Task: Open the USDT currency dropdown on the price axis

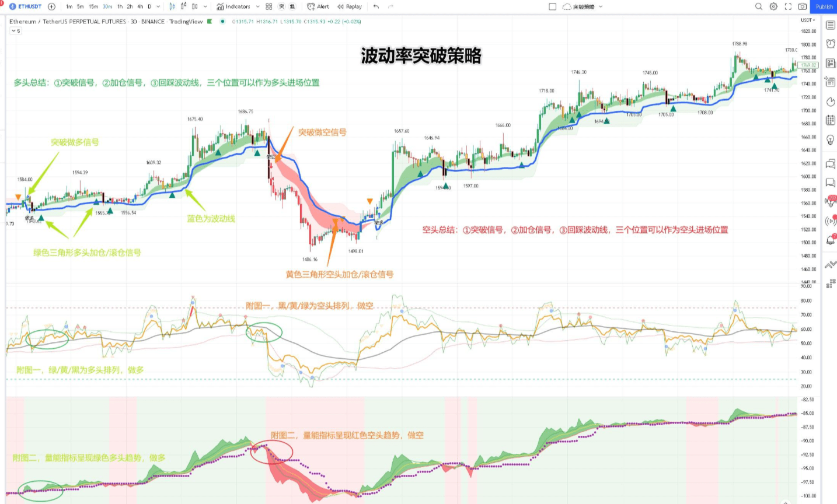Action: 808,20
